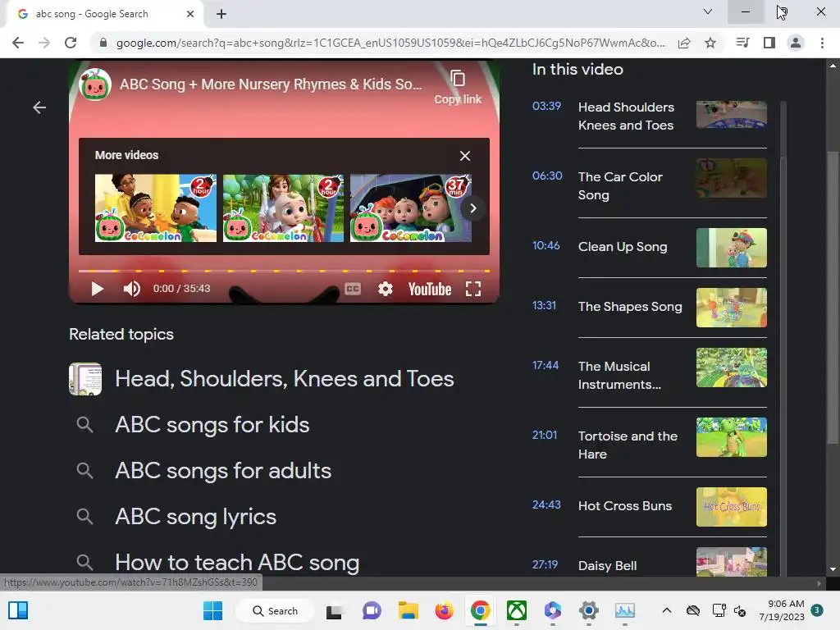Click the Clean Up Song thumbnail
The width and height of the screenshot is (840, 630).
coord(731,248)
